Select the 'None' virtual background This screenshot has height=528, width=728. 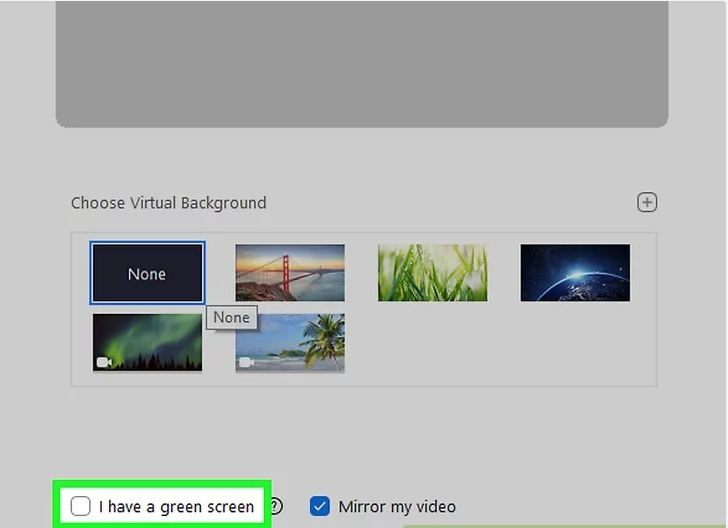tap(147, 273)
